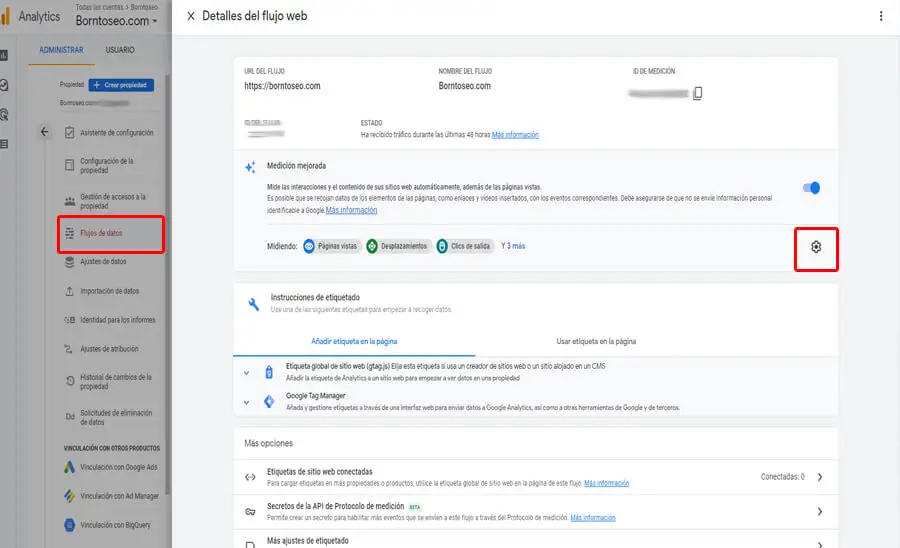Close the Detalles del flujo web panel
This screenshot has width=900, height=548.
click(x=191, y=16)
